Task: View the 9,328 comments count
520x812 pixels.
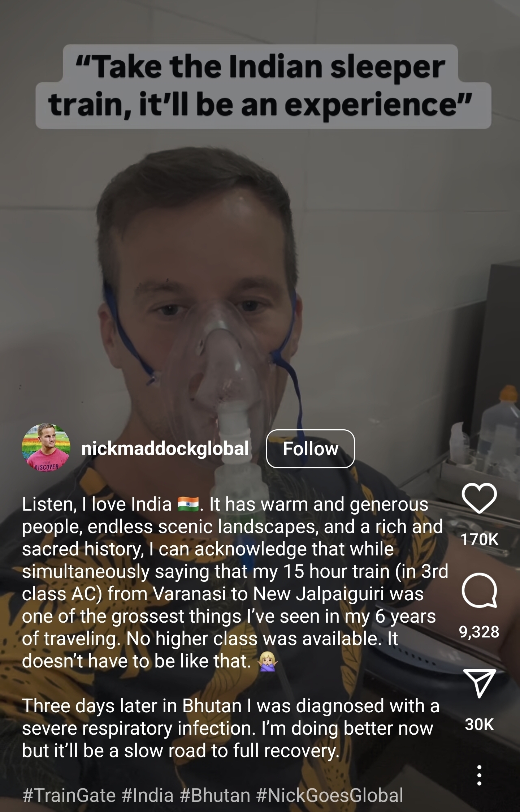Action: point(479,632)
